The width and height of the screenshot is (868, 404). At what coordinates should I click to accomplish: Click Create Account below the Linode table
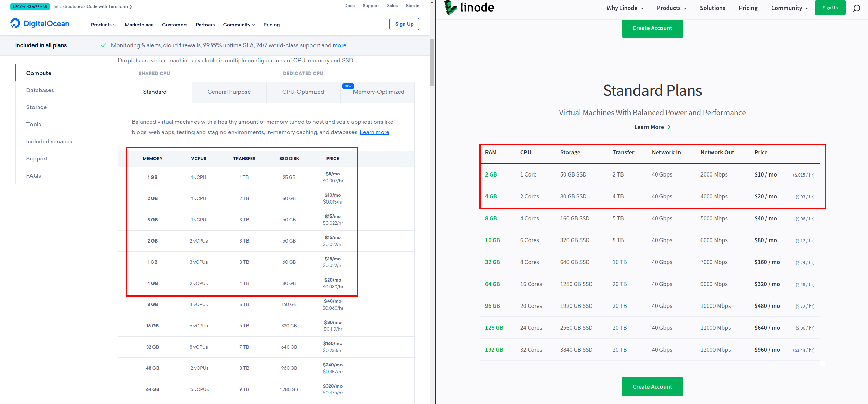coord(652,386)
